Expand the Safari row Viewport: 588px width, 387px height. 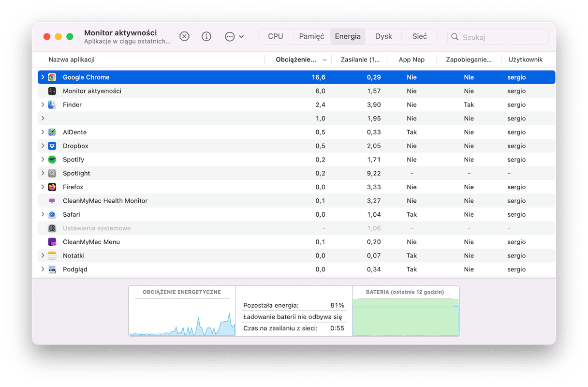[43, 214]
